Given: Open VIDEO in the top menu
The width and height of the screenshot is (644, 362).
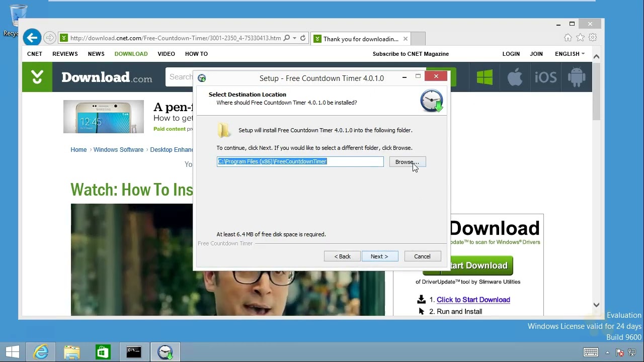Looking at the screenshot, I should coord(166,54).
